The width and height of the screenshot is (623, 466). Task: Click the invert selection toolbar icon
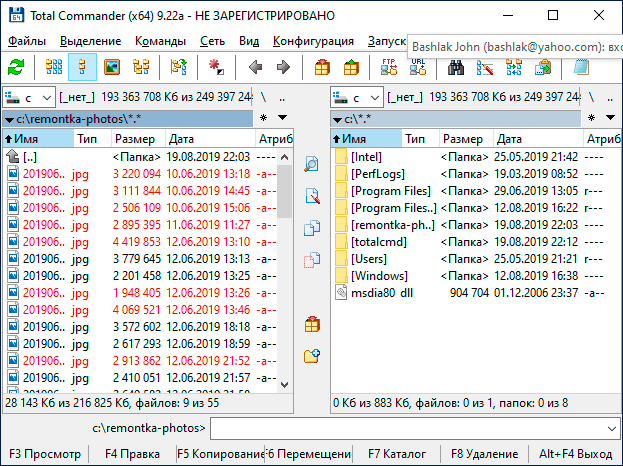pos(217,67)
